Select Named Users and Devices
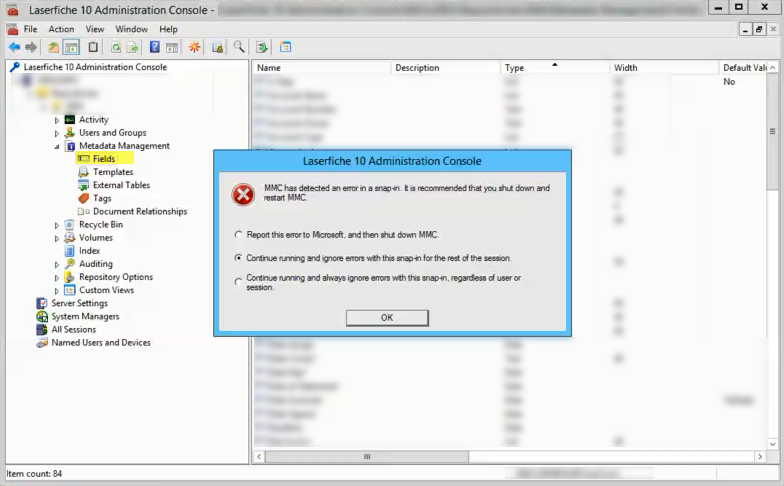Image resolution: width=784 pixels, height=486 pixels. click(100, 342)
